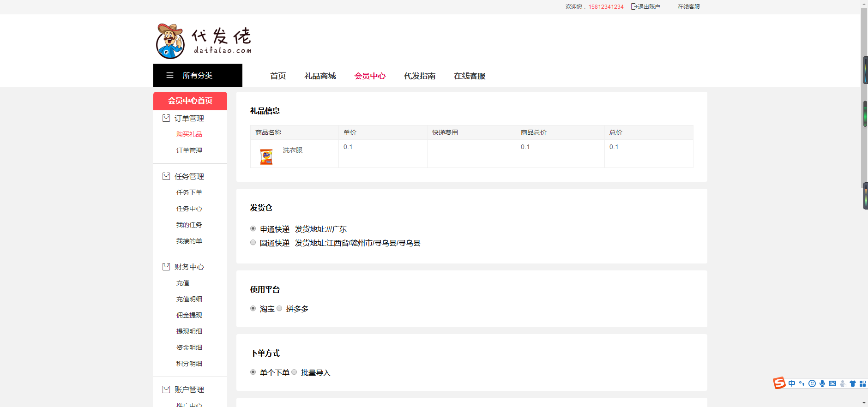Click the 洗衣服 product name

tap(293, 150)
